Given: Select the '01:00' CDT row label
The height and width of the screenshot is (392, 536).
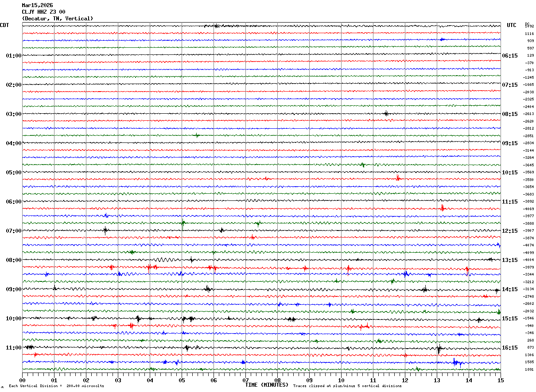Looking at the screenshot, I should [x=14, y=56].
